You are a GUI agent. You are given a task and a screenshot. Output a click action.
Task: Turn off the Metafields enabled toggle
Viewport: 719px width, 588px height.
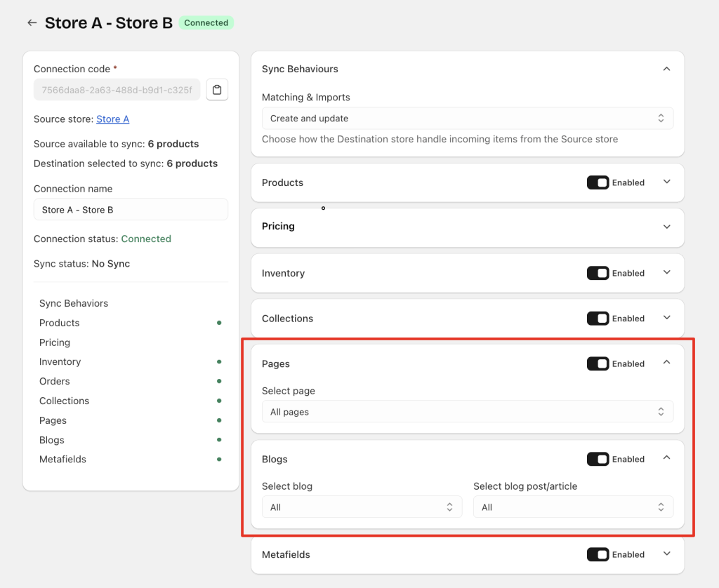[598, 554]
